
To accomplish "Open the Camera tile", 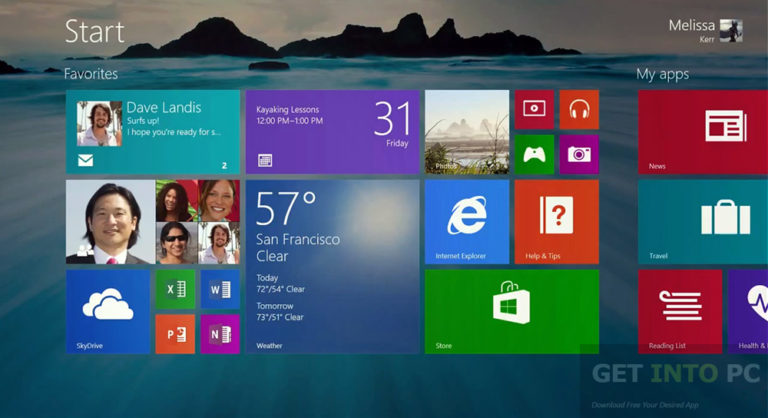I will pyautogui.click(x=579, y=154).
